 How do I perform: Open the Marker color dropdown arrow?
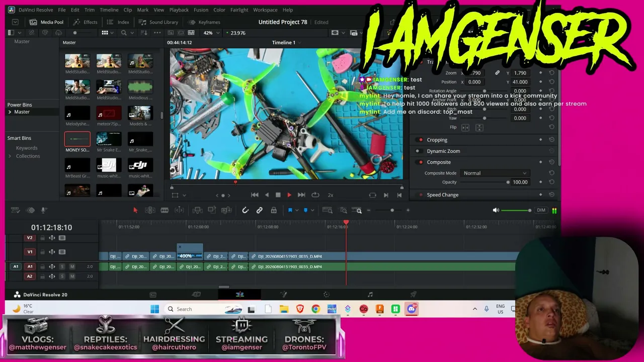point(312,210)
